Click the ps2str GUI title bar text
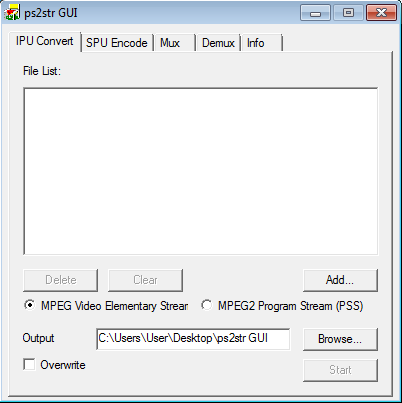This screenshot has height=403, width=402. [51, 13]
